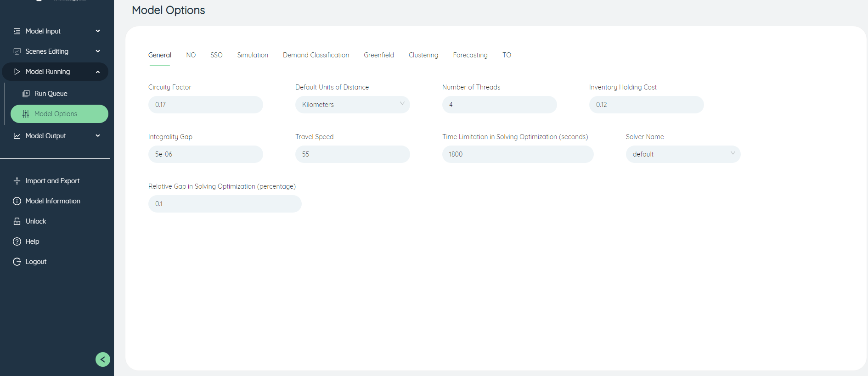This screenshot has width=868, height=376.
Task: Switch to the General tab
Action: [x=160, y=55]
